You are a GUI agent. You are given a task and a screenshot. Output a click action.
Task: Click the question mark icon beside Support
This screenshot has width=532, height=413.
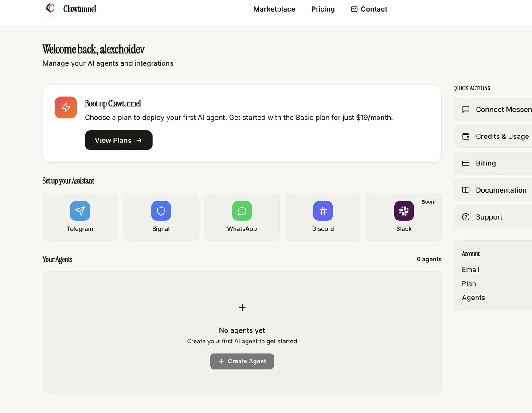click(466, 217)
